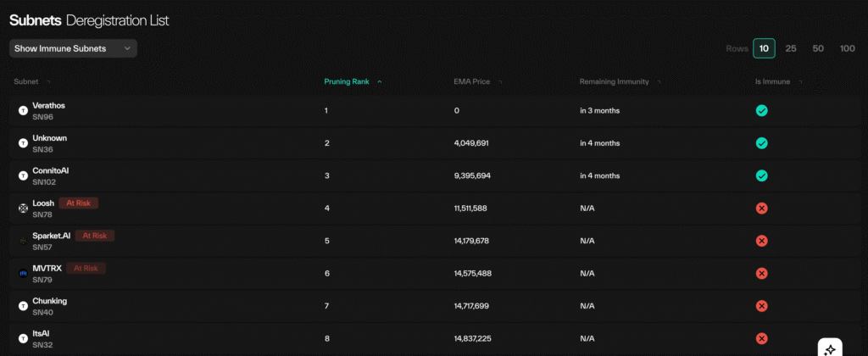Open the Unknown SN36 subnet link
This screenshot has width=868, height=356.
49,138
